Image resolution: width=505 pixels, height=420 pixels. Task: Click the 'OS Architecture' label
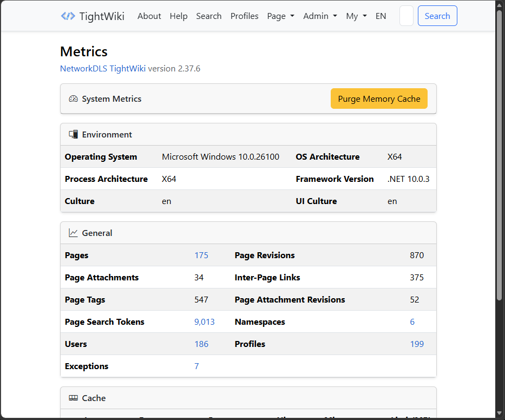click(327, 157)
